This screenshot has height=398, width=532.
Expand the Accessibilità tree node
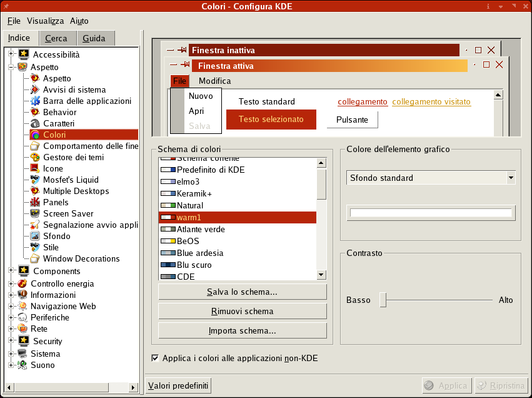[x=11, y=53]
